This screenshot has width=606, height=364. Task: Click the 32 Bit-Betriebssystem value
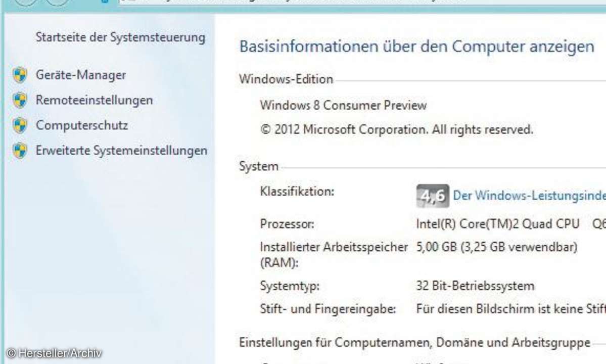pos(475,286)
